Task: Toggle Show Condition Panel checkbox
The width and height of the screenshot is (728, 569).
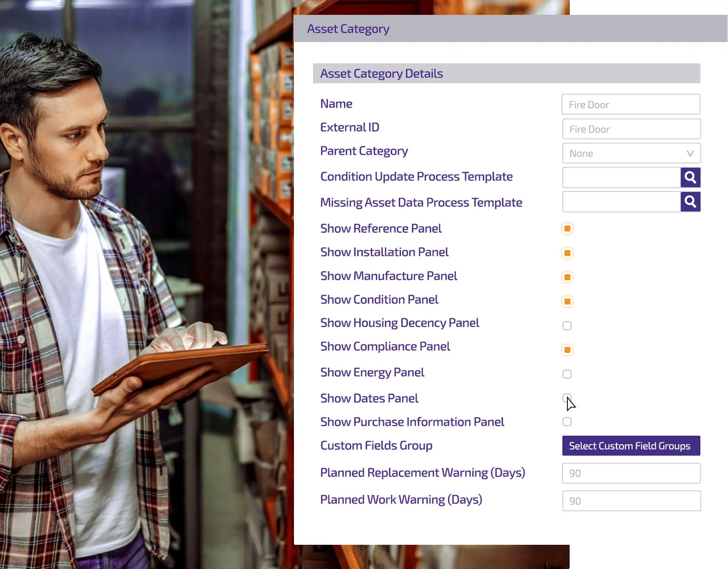Action: click(x=567, y=301)
